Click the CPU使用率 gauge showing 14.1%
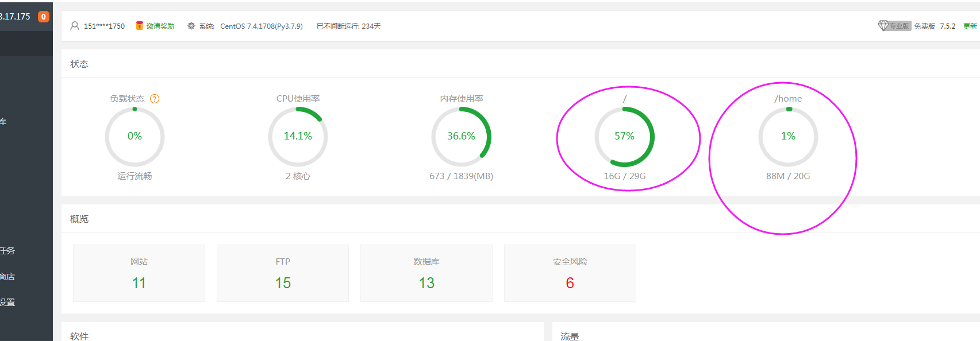This screenshot has width=980, height=341. pyautogui.click(x=298, y=137)
